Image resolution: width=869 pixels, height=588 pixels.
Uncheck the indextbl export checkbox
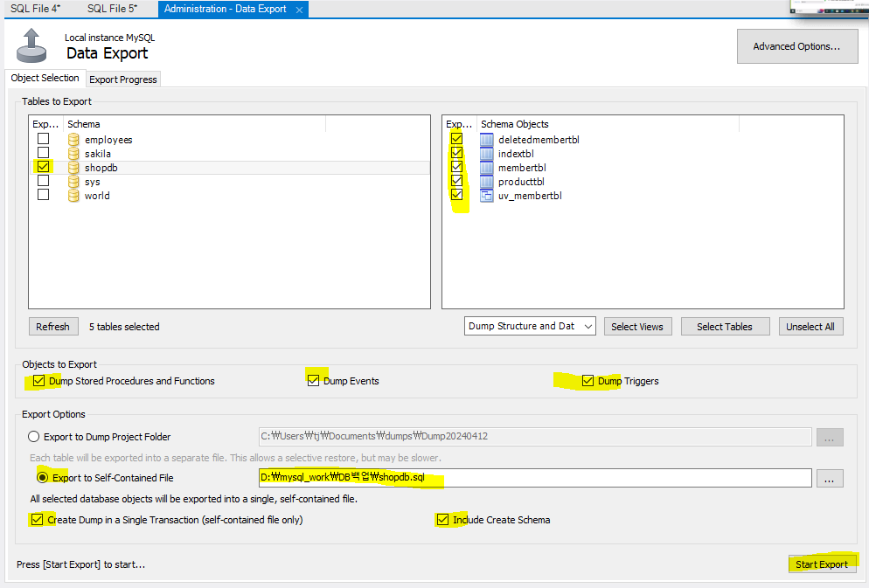pyautogui.click(x=456, y=152)
